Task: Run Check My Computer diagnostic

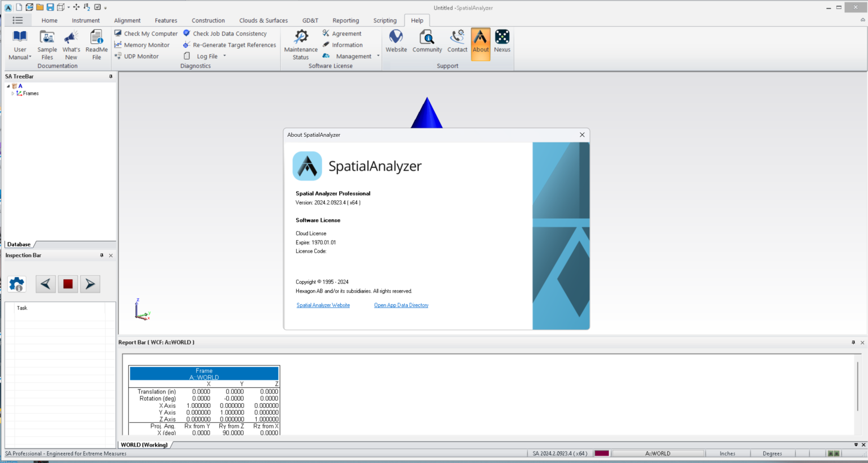Action: [x=146, y=34]
